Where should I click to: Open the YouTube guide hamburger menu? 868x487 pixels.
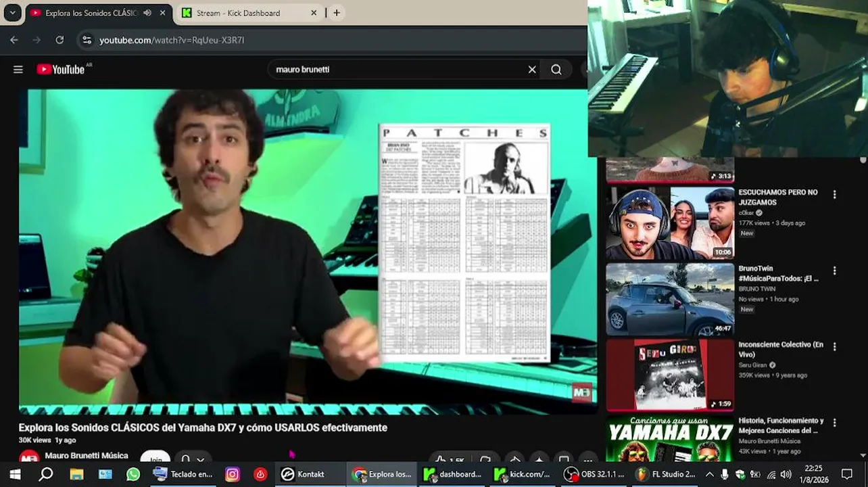pyautogui.click(x=18, y=70)
